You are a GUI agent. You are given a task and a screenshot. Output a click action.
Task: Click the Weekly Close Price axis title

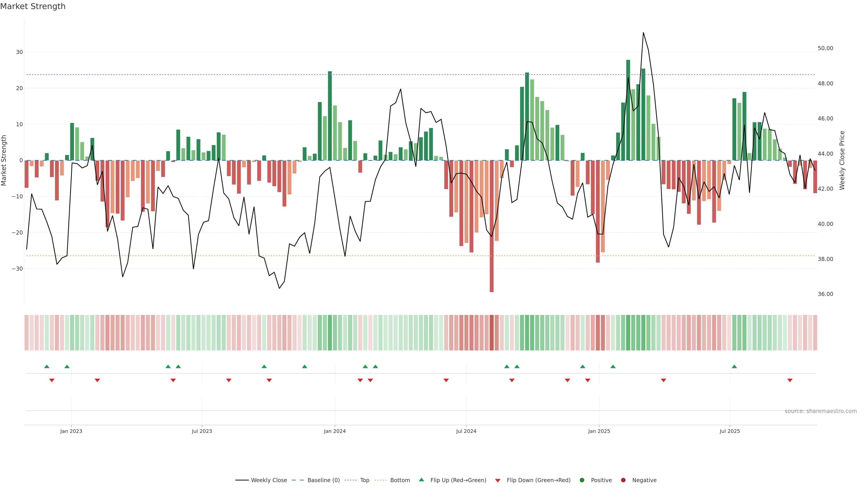tap(842, 160)
